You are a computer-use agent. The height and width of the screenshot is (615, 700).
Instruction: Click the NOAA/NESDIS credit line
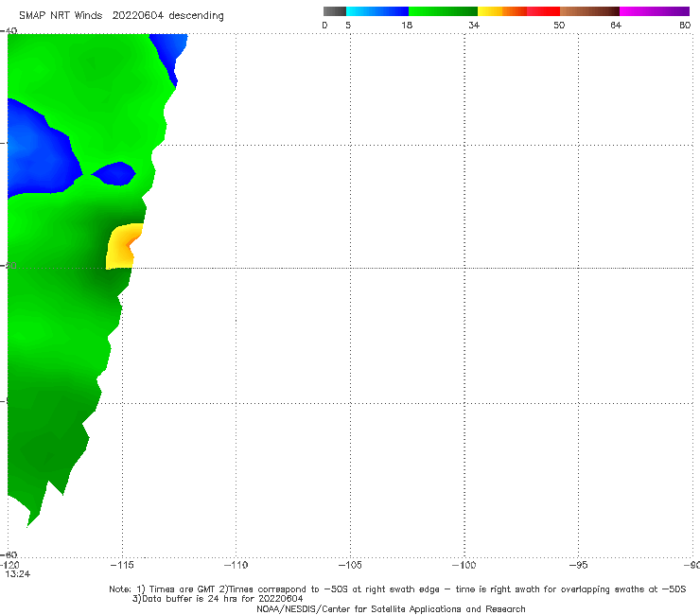(x=391, y=608)
